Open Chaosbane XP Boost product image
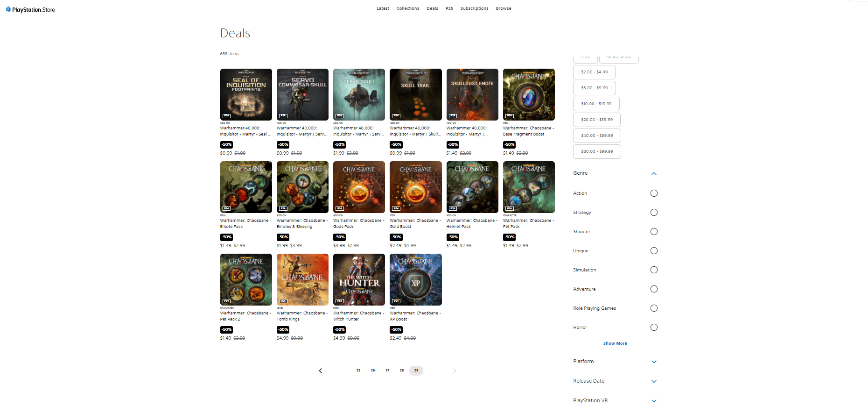 (x=415, y=279)
